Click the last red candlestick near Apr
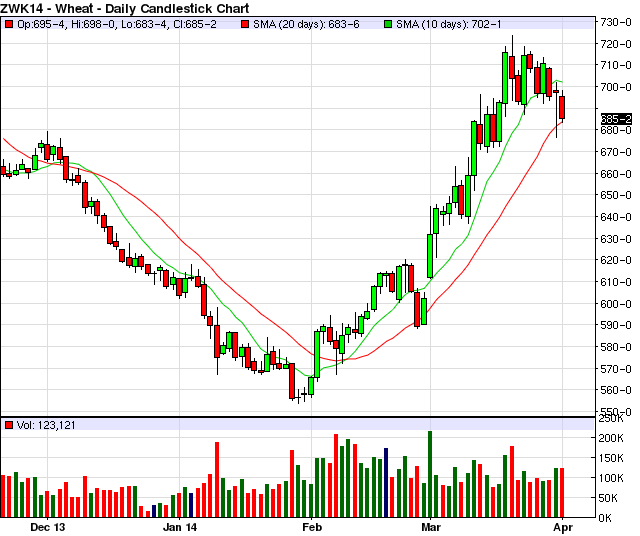 pyautogui.click(x=562, y=107)
